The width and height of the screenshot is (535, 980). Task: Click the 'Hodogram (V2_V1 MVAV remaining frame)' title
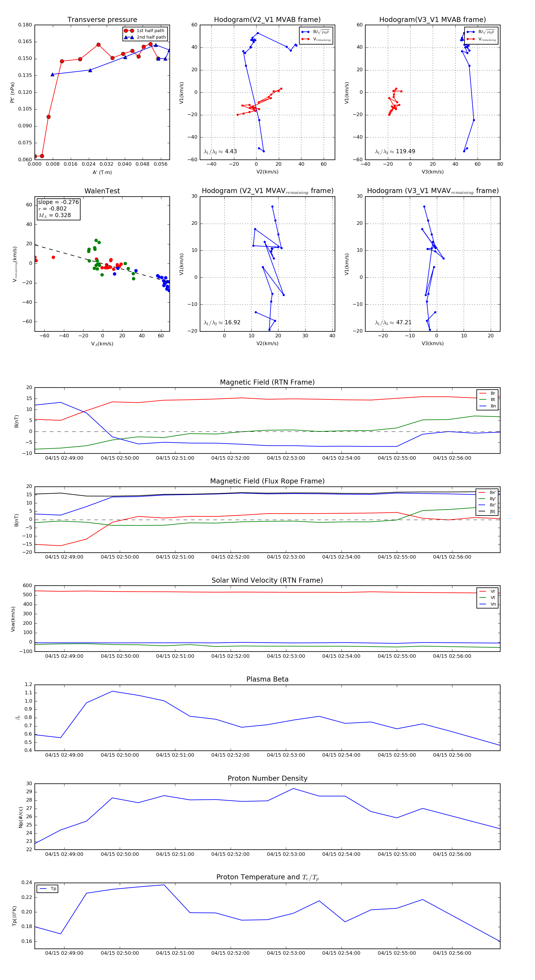pyautogui.click(x=267, y=191)
